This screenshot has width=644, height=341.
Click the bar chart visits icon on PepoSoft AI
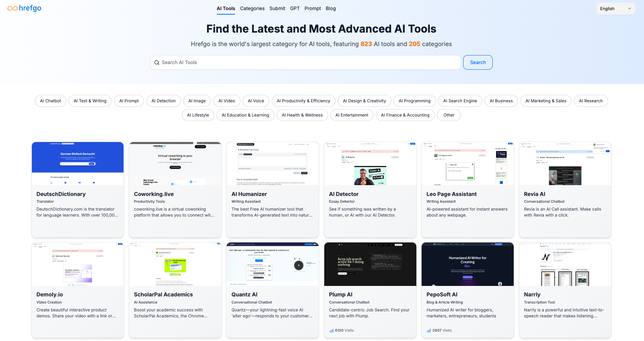429,331
